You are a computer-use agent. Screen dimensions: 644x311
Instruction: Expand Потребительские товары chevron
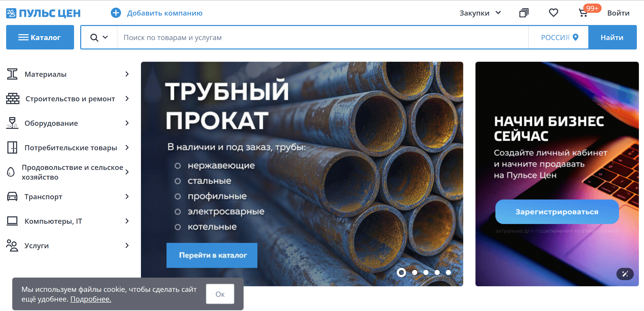coord(127,147)
